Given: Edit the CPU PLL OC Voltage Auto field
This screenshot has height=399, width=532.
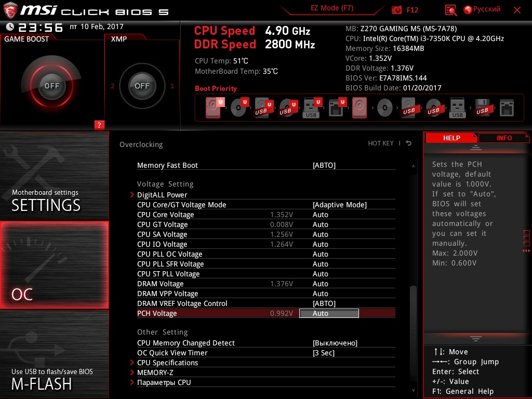Looking at the screenshot, I should (320, 254).
